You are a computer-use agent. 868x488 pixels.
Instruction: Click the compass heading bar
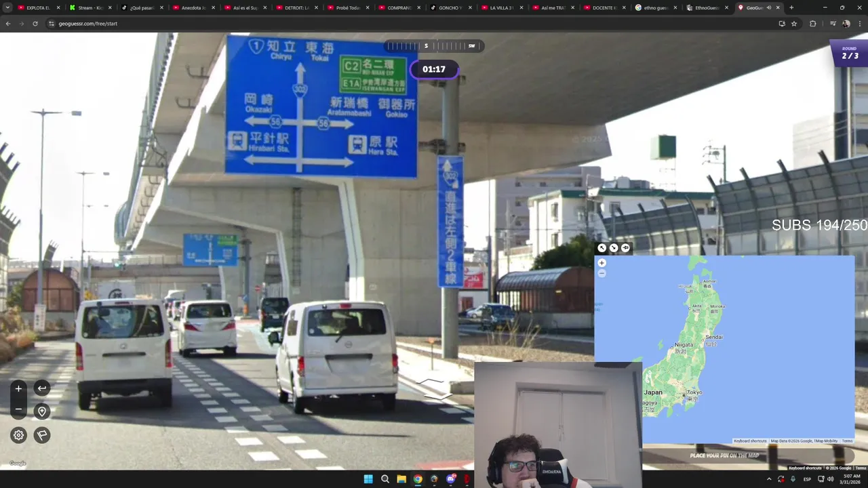tap(433, 46)
